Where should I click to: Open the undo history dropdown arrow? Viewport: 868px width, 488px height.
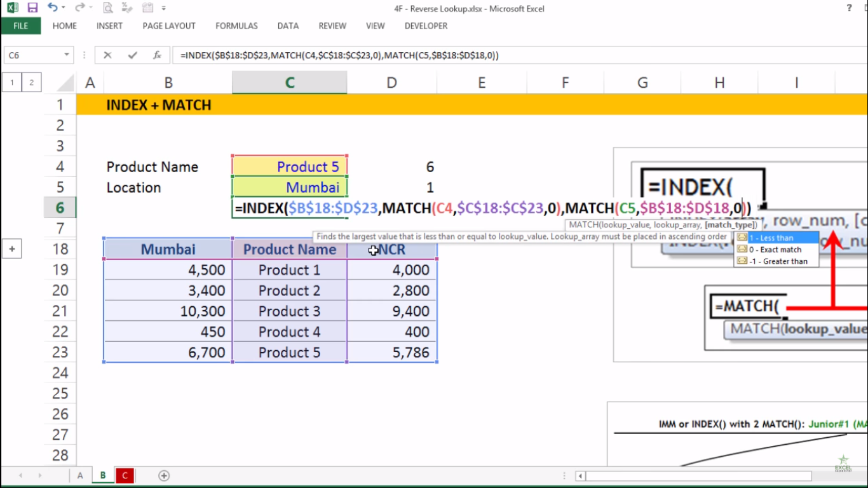tap(64, 8)
